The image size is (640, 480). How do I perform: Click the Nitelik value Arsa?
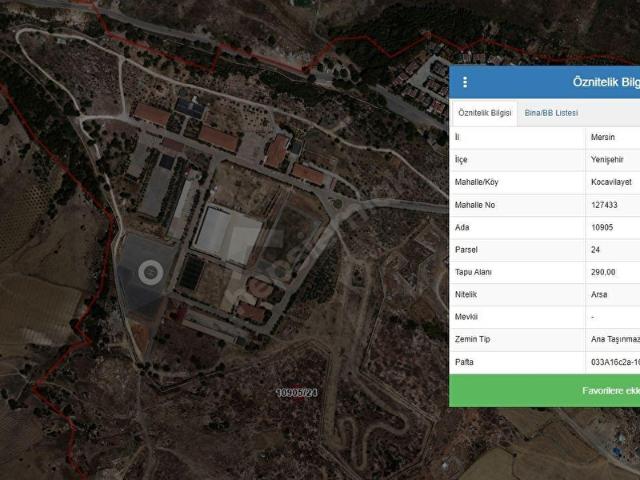pyautogui.click(x=600, y=294)
